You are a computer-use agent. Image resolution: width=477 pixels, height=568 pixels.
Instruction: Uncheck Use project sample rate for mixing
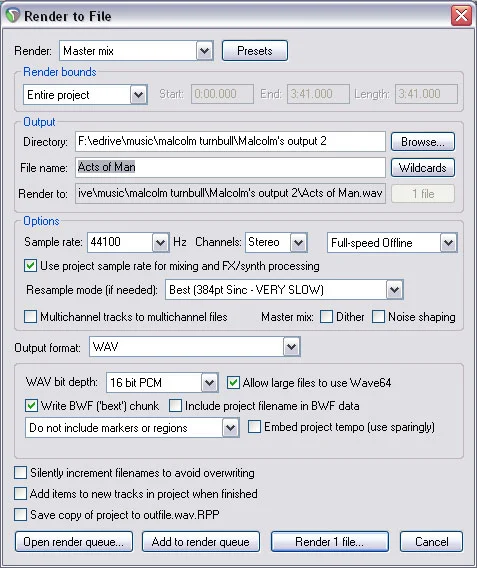click(30, 266)
